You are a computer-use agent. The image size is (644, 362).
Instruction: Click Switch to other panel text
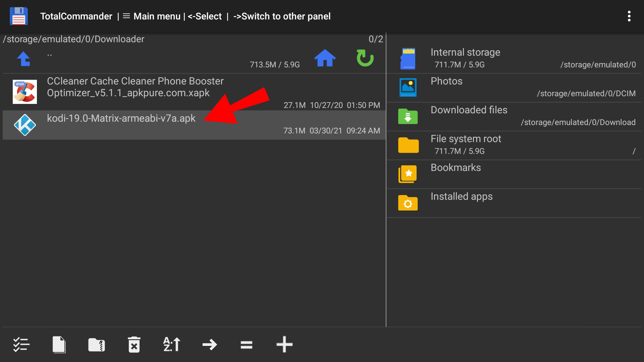pyautogui.click(x=282, y=16)
